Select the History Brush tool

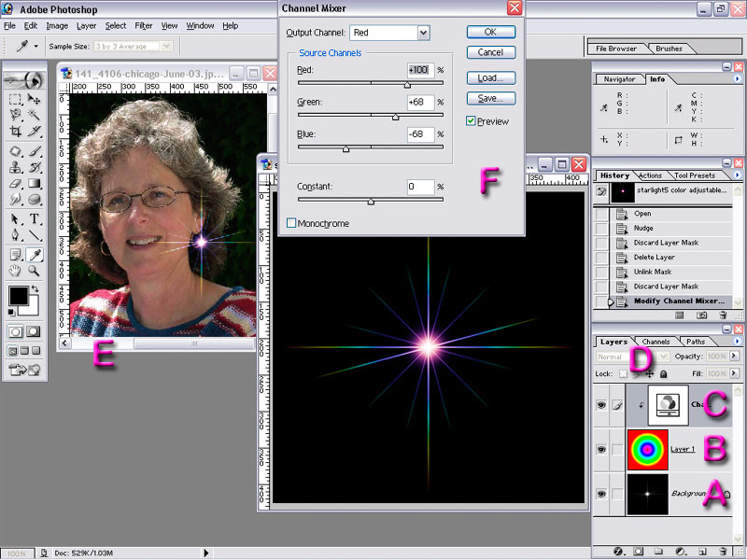point(34,167)
